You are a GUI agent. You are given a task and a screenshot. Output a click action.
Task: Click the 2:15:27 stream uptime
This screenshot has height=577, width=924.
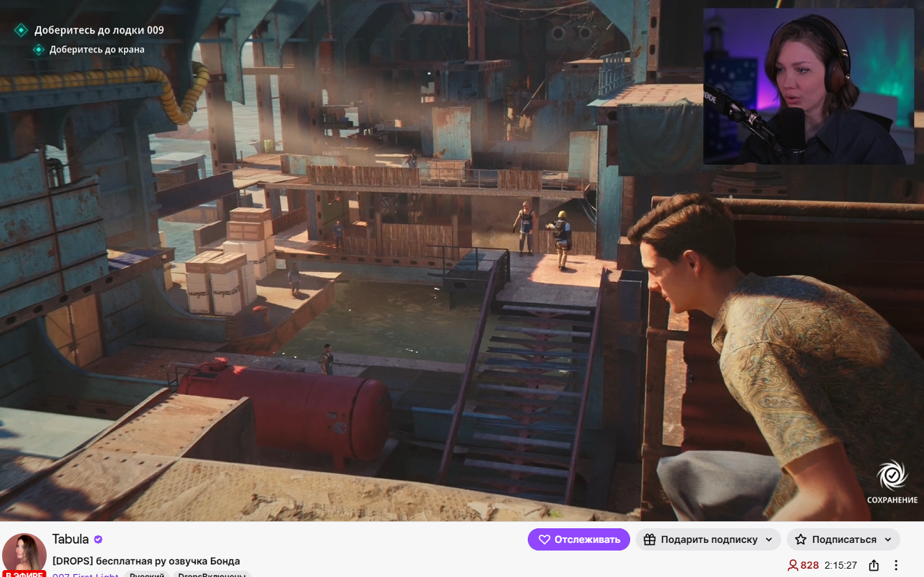tap(840, 565)
